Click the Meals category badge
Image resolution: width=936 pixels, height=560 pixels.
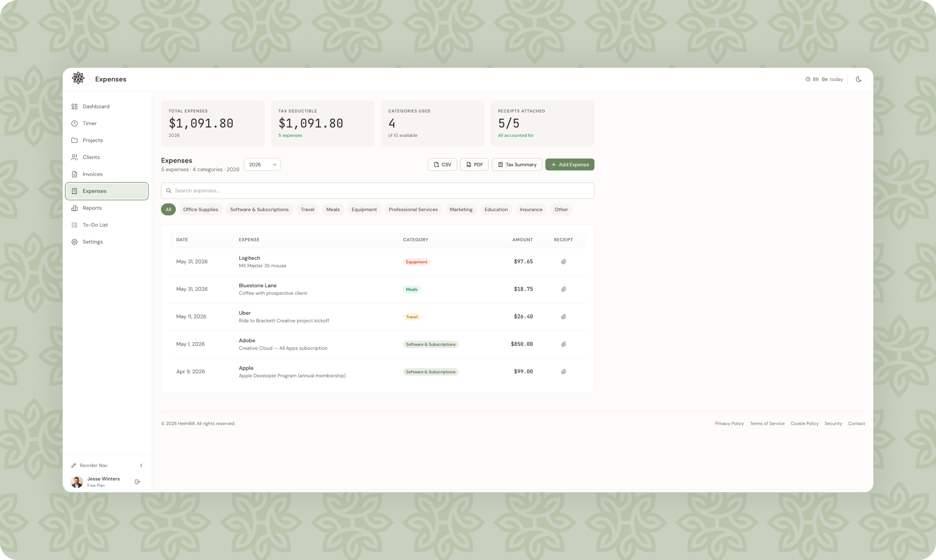(x=412, y=290)
